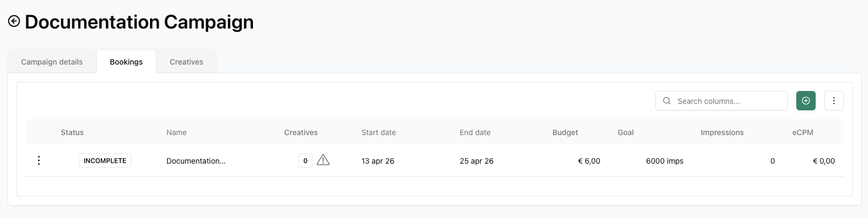Screen dimensions: 868x218
Task: Sort by the Status column header
Action: [72, 132]
